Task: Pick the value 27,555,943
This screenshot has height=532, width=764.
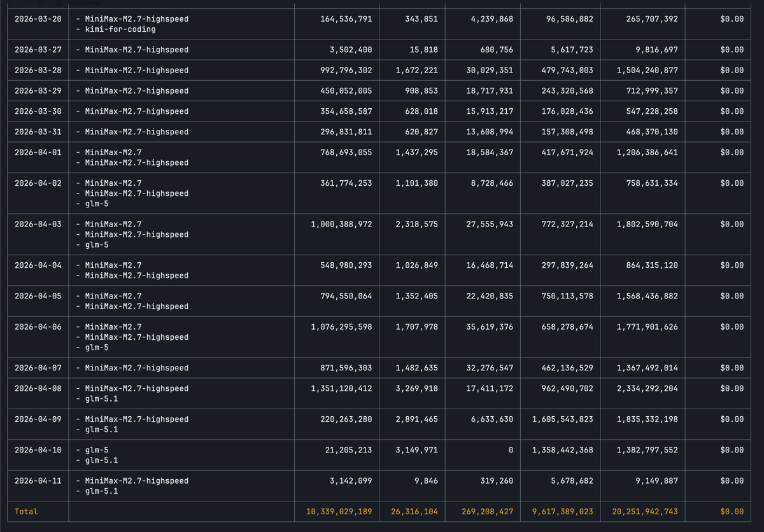Action: (x=490, y=224)
